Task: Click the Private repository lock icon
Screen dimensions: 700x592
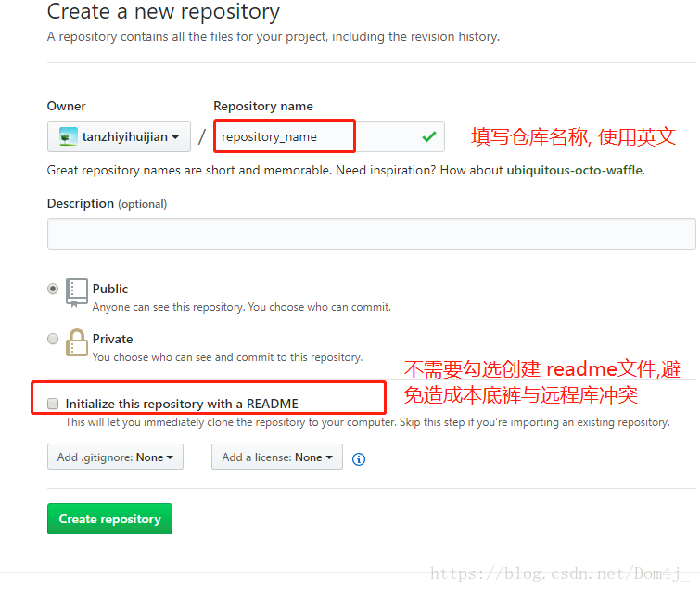Action: 77,342
